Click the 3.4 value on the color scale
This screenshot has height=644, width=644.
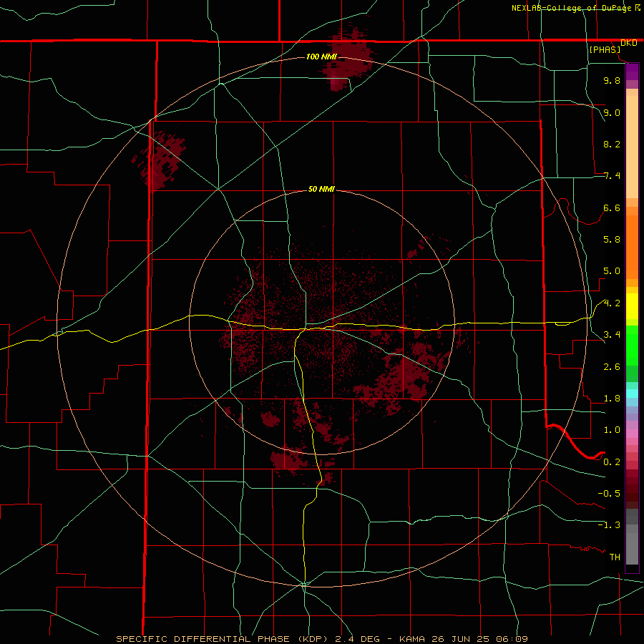point(612,334)
